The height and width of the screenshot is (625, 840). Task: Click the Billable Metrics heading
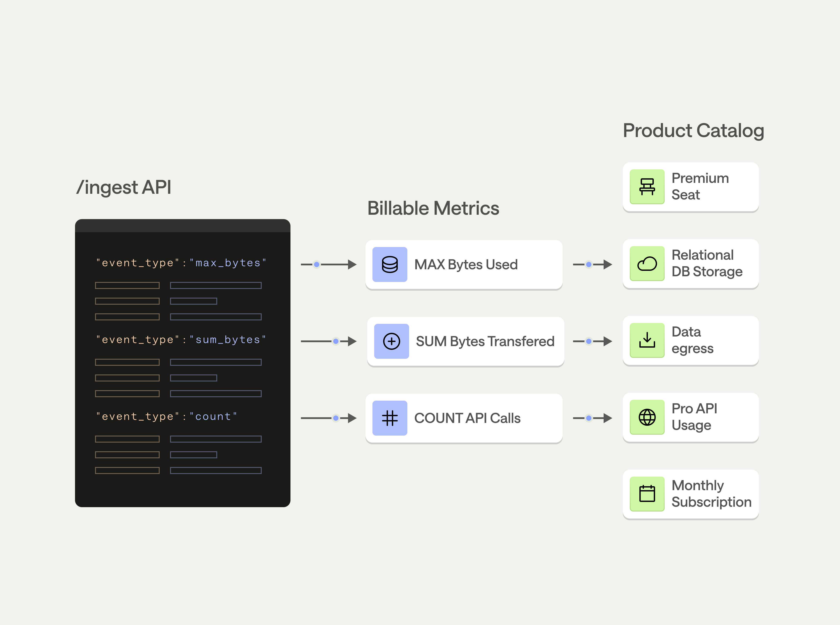433,208
